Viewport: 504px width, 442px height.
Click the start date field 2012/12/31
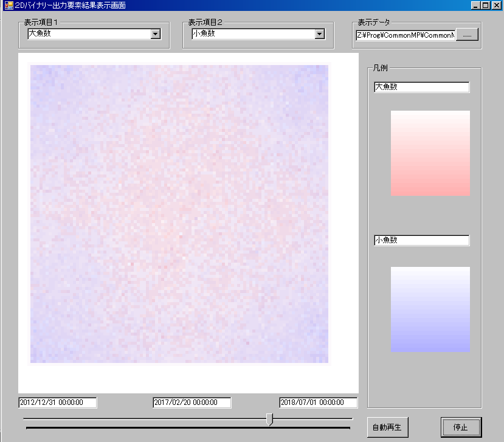[x=58, y=402]
